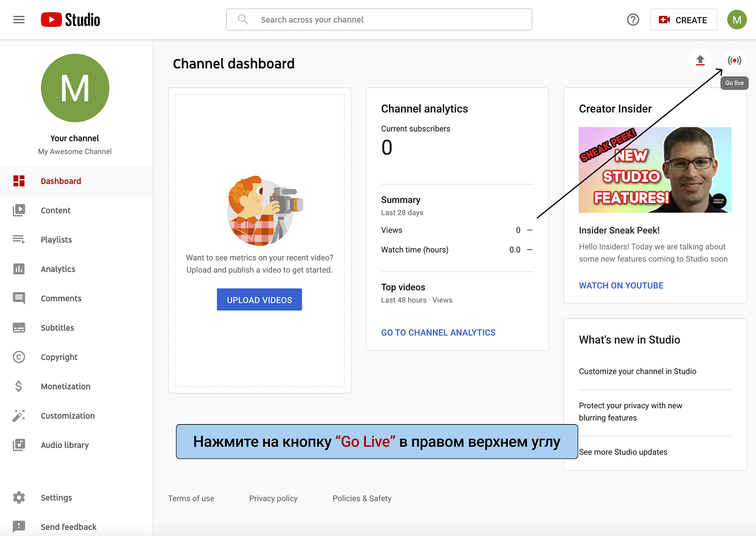Click the Content sidebar icon
Screen dimensions: 756x536
(19, 210)
